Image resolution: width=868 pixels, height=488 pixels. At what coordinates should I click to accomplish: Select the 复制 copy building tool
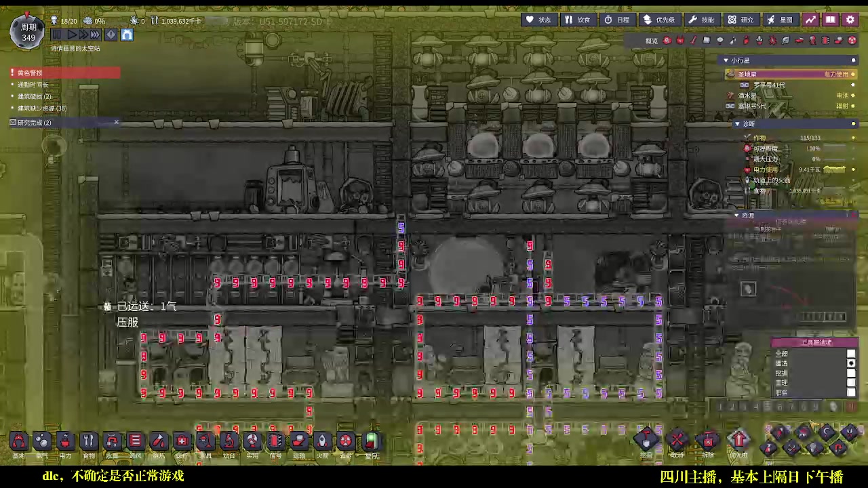[x=371, y=441]
